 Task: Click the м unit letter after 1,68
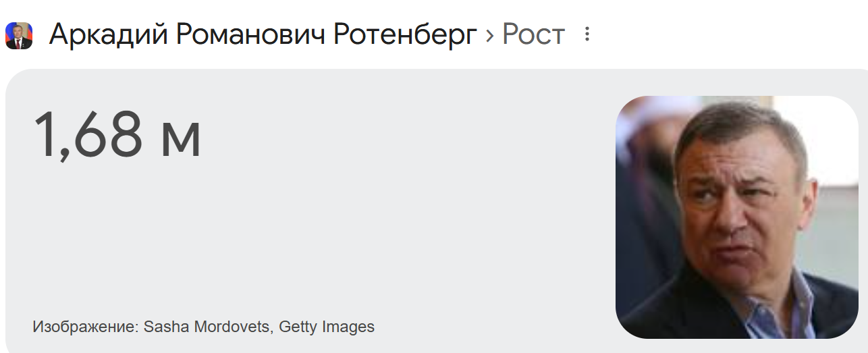(180, 140)
